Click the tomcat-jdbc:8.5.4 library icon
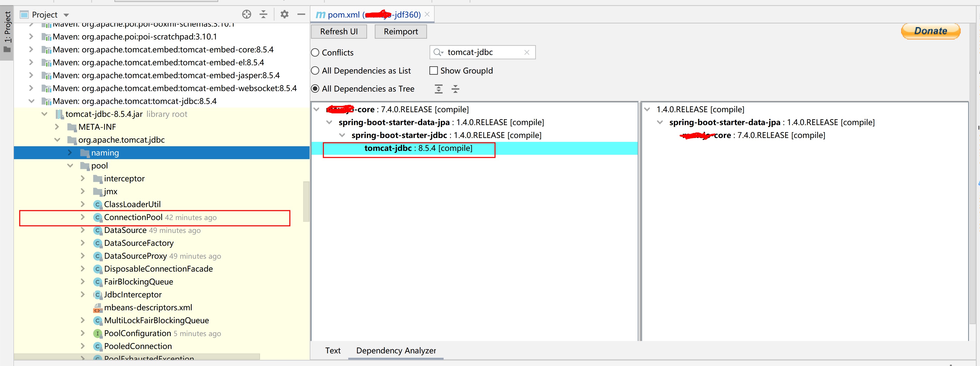Viewport: 980px width, 366px height. (46, 101)
